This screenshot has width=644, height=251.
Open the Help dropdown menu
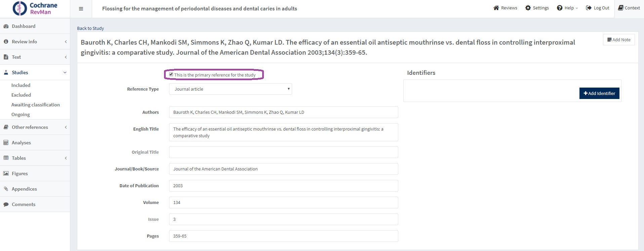pos(567,8)
